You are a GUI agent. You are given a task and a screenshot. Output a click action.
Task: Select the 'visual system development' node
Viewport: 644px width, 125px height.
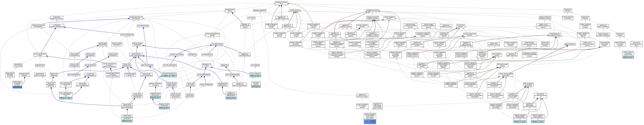[113, 54]
